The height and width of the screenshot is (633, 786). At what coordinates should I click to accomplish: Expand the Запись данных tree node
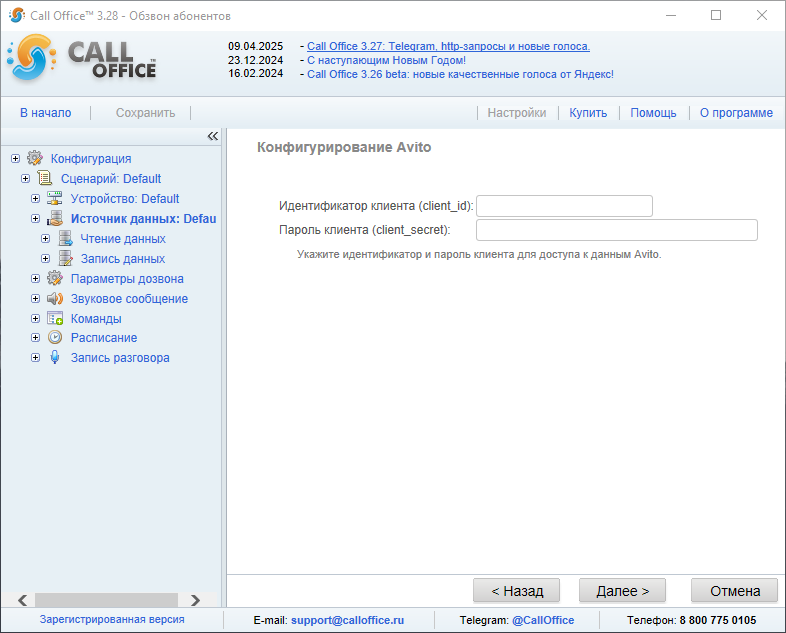pos(45,259)
